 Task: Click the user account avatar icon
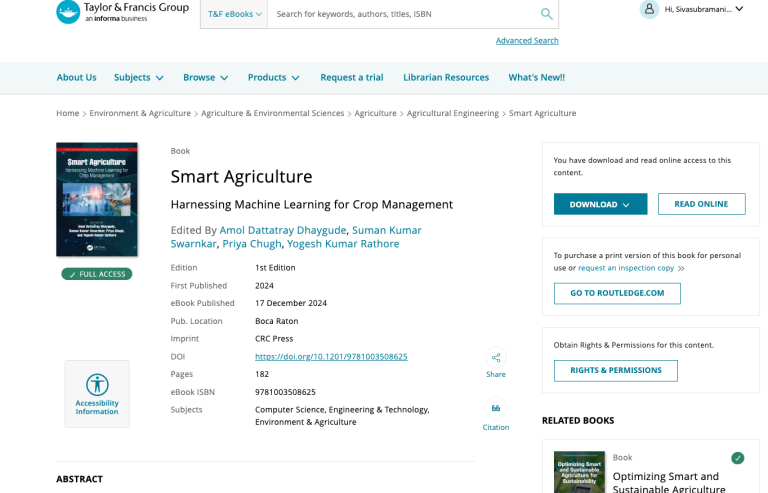pyautogui.click(x=649, y=9)
